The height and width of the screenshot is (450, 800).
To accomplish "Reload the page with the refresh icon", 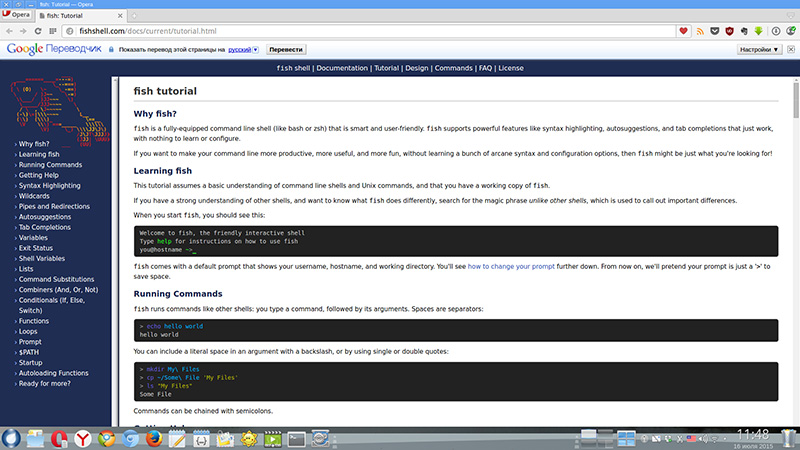I will click(x=38, y=31).
